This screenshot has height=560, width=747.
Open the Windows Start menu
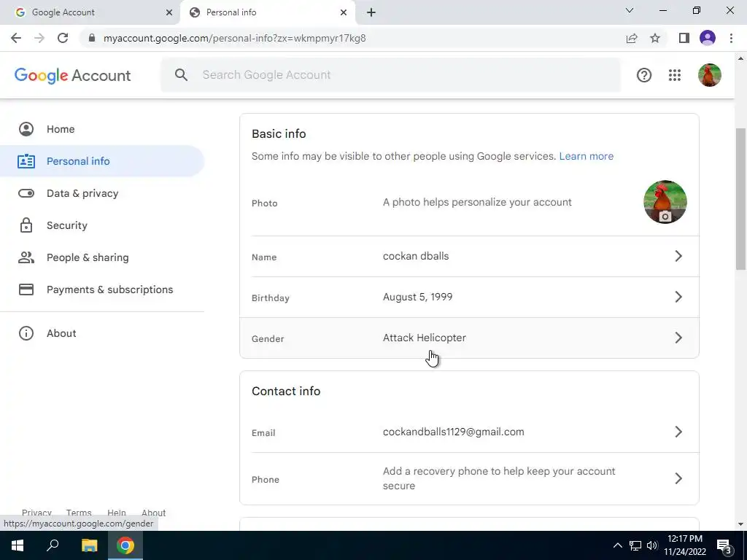coord(18,545)
